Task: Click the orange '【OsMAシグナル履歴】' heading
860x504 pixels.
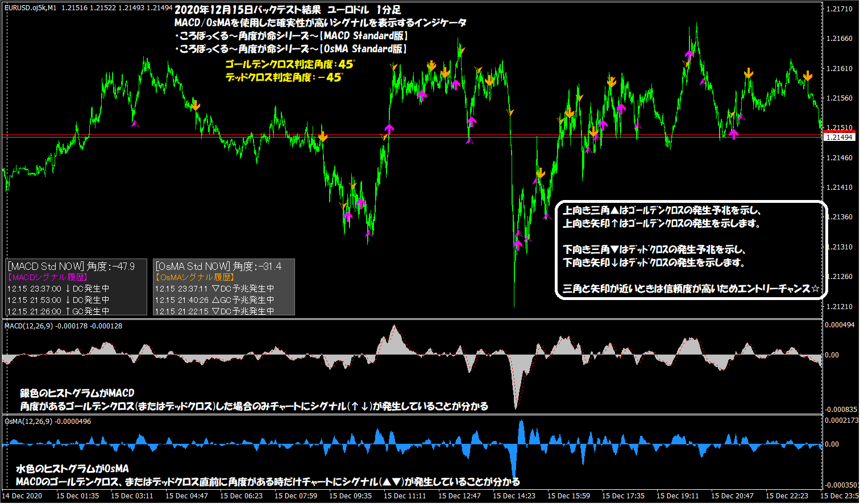Action: [194, 277]
